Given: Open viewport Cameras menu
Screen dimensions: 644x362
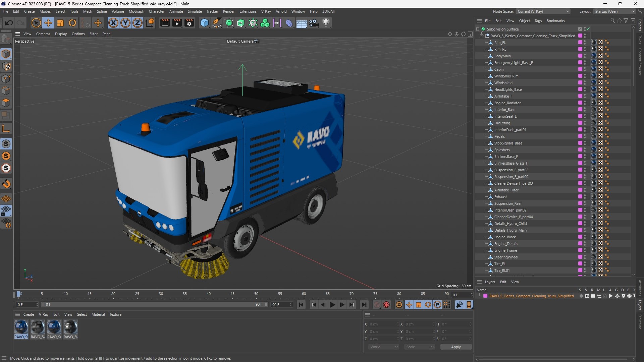Looking at the screenshot, I should [43, 34].
